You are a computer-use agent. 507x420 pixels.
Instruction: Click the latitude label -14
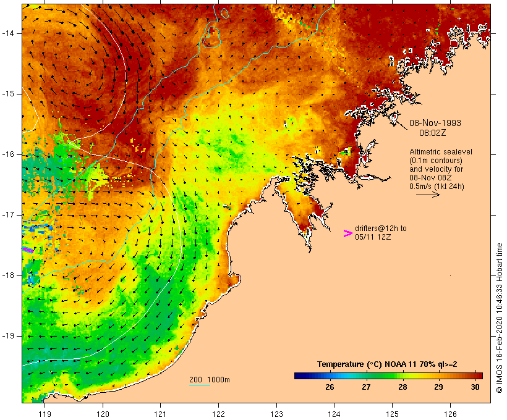tap(8, 33)
